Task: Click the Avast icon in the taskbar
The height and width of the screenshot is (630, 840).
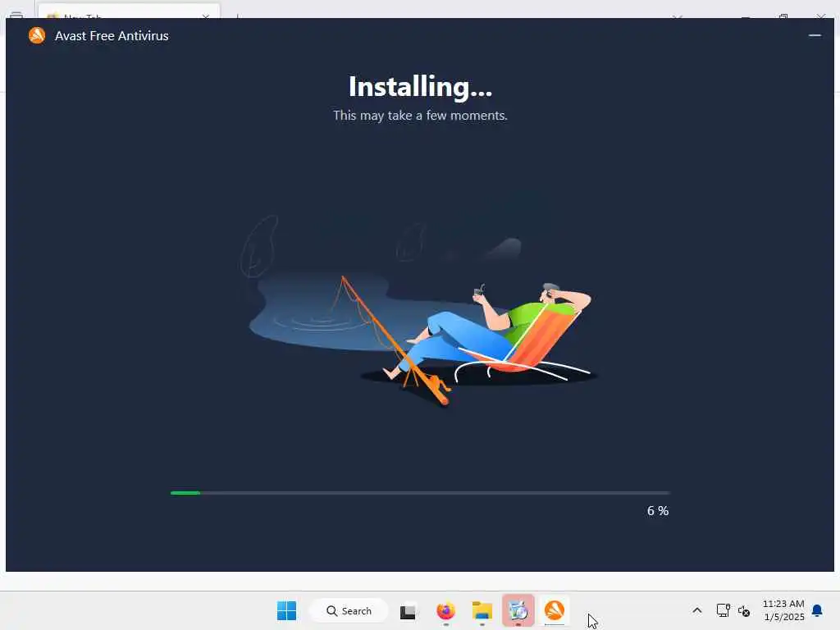Action: (554, 610)
